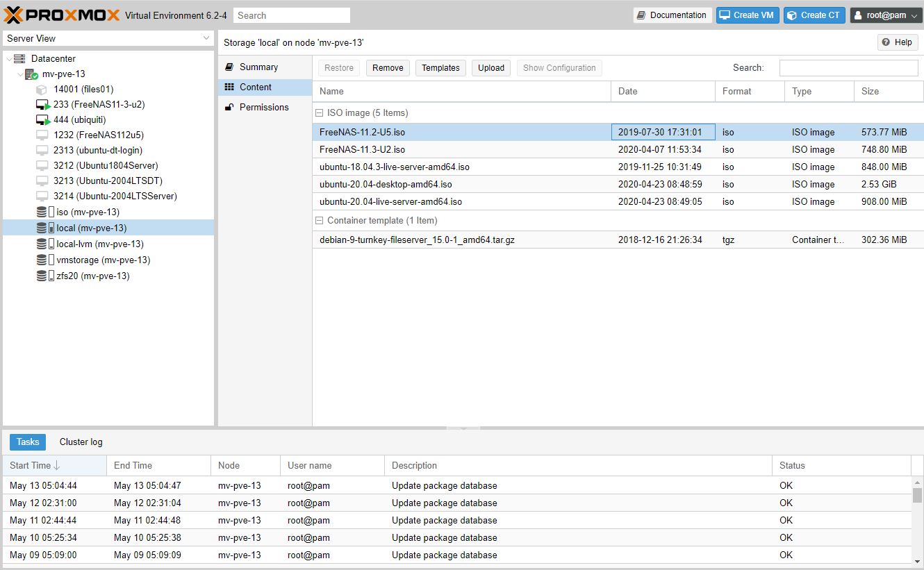
Task: Click the zfs20 storage icon
Action: [x=45, y=276]
